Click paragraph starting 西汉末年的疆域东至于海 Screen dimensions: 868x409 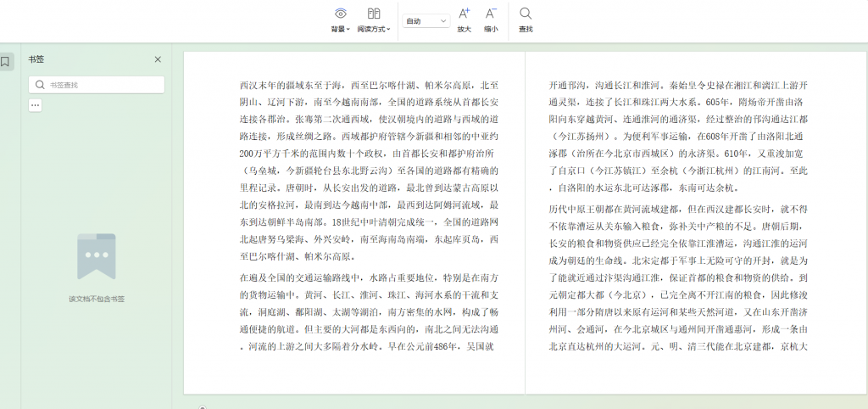click(369, 171)
